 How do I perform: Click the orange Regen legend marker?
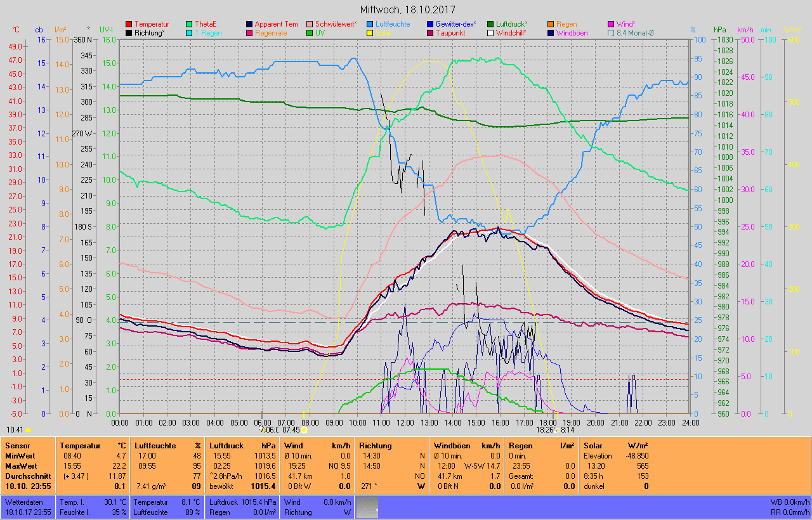[551, 24]
